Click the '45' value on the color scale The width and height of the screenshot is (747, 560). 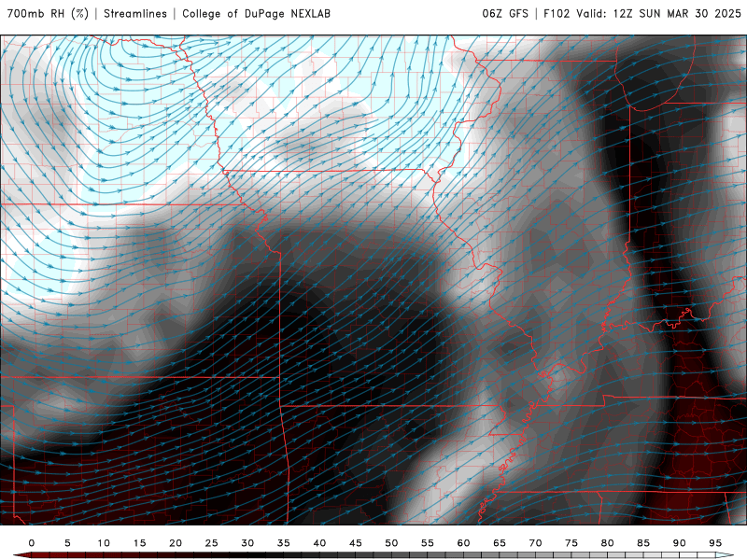[x=356, y=543]
